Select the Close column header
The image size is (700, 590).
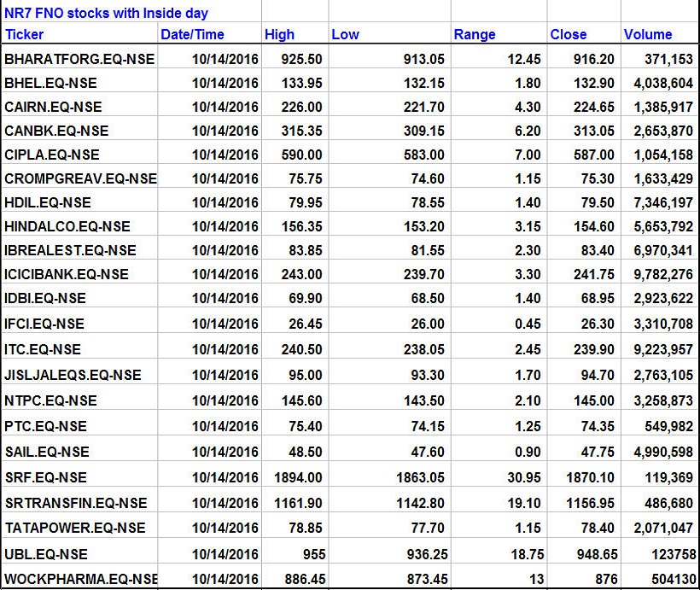(x=569, y=35)
